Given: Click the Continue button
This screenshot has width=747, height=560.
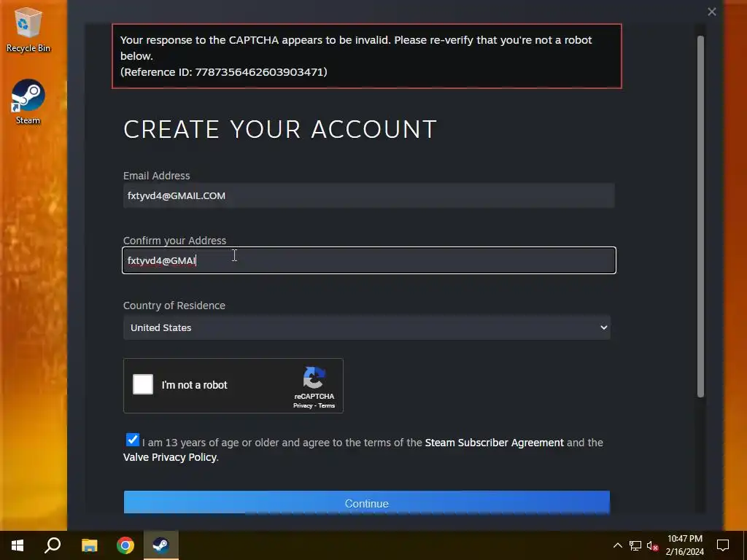Looking at the screenshot, I should point(366,503).
